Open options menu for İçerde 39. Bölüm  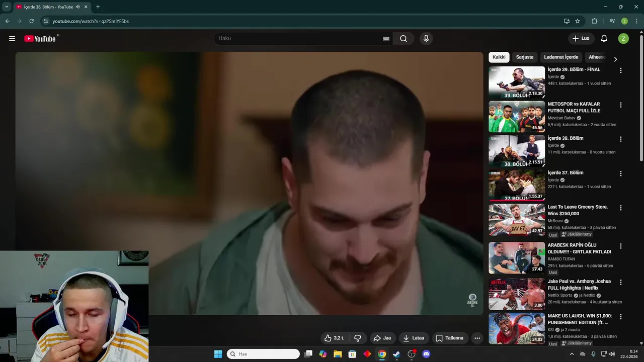click(x=621, y=70)
